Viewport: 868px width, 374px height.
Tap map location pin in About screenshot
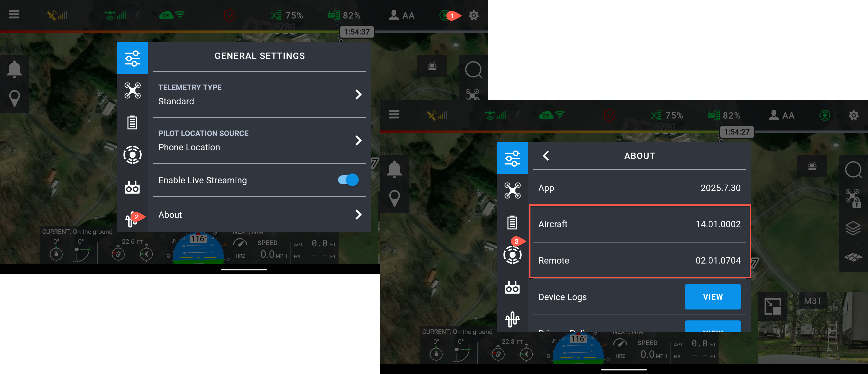coord(394,199)
